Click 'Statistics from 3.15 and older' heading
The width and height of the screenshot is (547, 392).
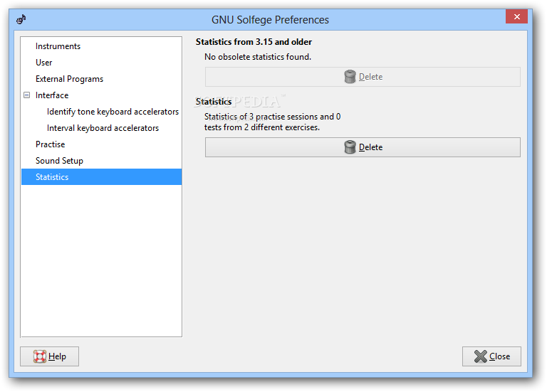[254, 42]
